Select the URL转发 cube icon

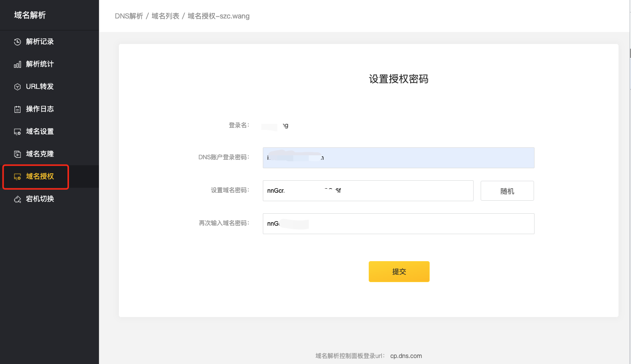[17, 87]
